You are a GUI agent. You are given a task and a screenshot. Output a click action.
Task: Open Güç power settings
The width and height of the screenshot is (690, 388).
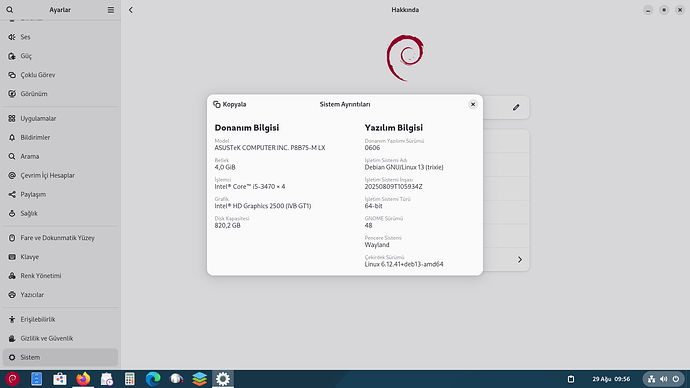(60, 56)
